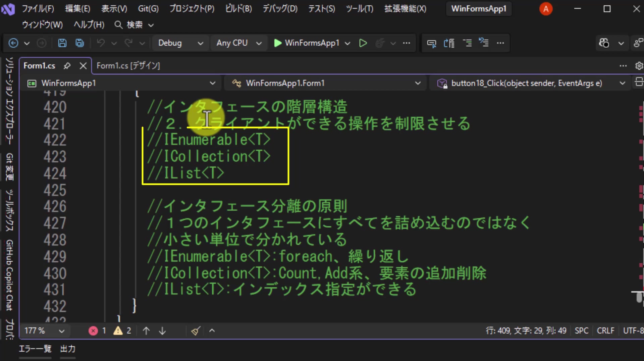This screenshot has height=361, width=644.
Task: Open the GitHub Copilot Chat side tab
Action: (9, 275)
